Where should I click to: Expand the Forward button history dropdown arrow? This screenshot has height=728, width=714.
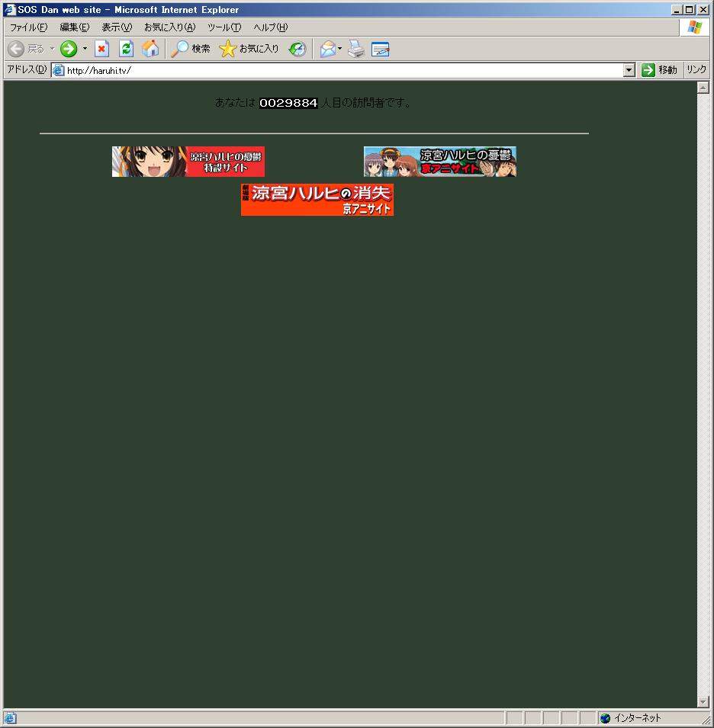[x=85, y=49]
